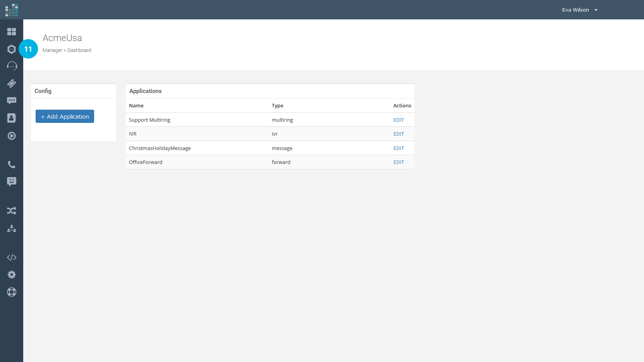
Task: Click the message type cell
Action: tap(282, 148)
